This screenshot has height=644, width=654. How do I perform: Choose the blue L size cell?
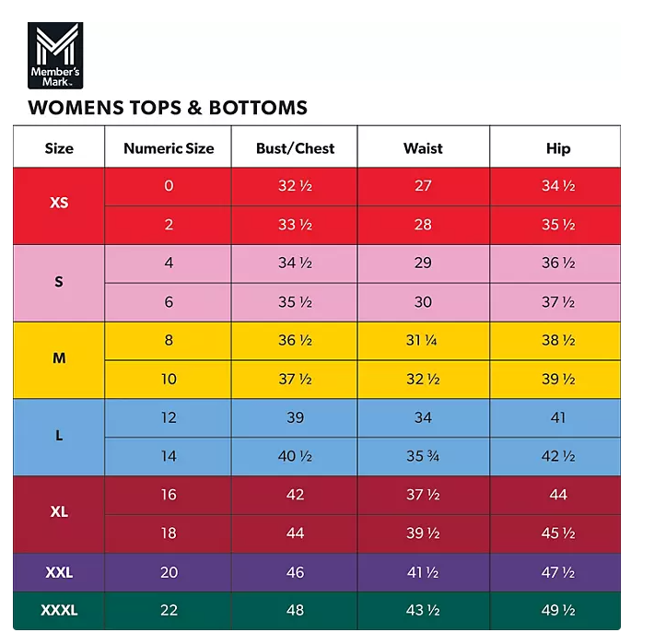[59, 436]
